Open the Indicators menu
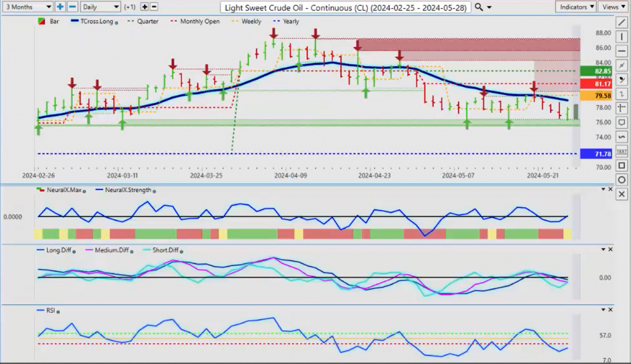The image size is (631, 364). pos(575,7)
